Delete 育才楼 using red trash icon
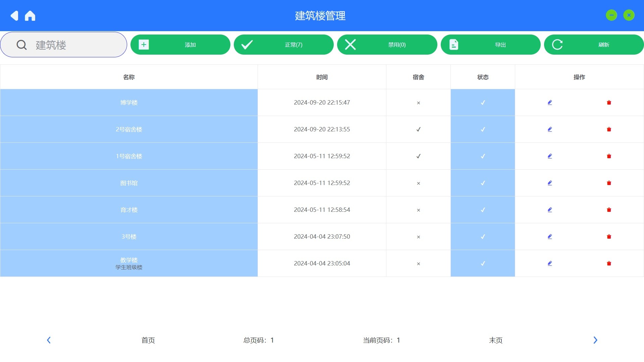644x362 pixels. (609, 210)
